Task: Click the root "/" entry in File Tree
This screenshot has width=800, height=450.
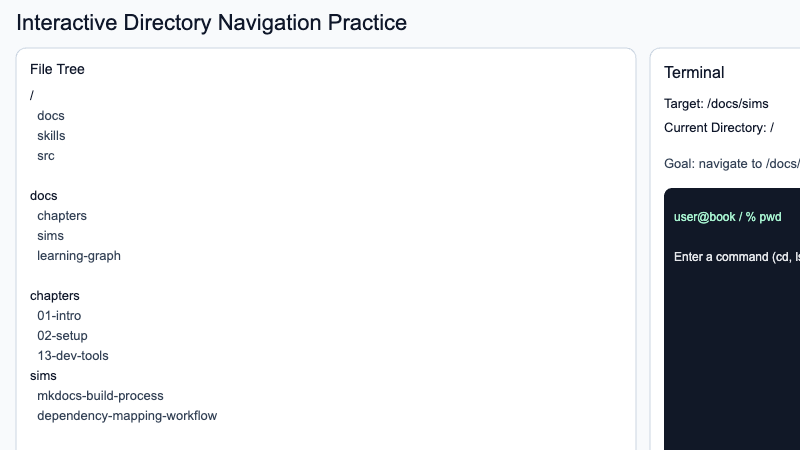Action: [33, 95]
